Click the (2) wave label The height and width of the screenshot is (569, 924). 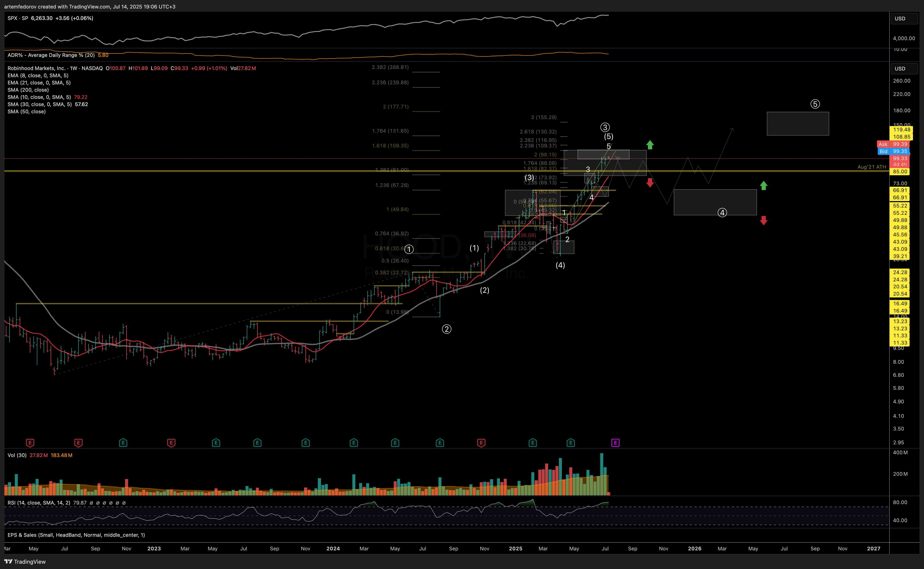(x=484, y=290)
